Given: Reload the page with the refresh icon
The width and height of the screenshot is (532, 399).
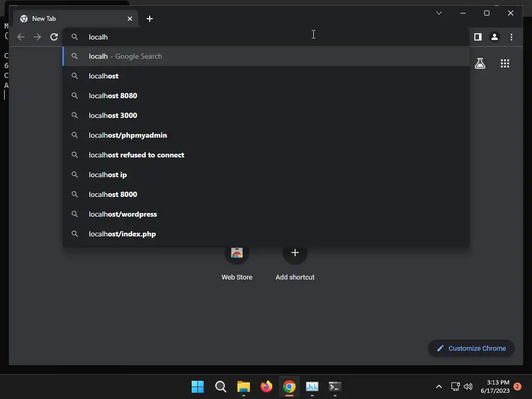Looking at the screenshot, I should tap(54, 37).
